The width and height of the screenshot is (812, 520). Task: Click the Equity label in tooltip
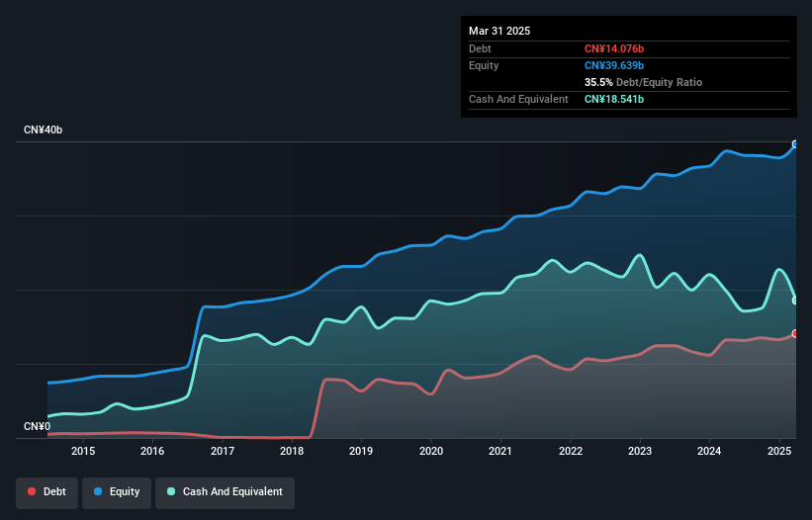click(484, 65)
